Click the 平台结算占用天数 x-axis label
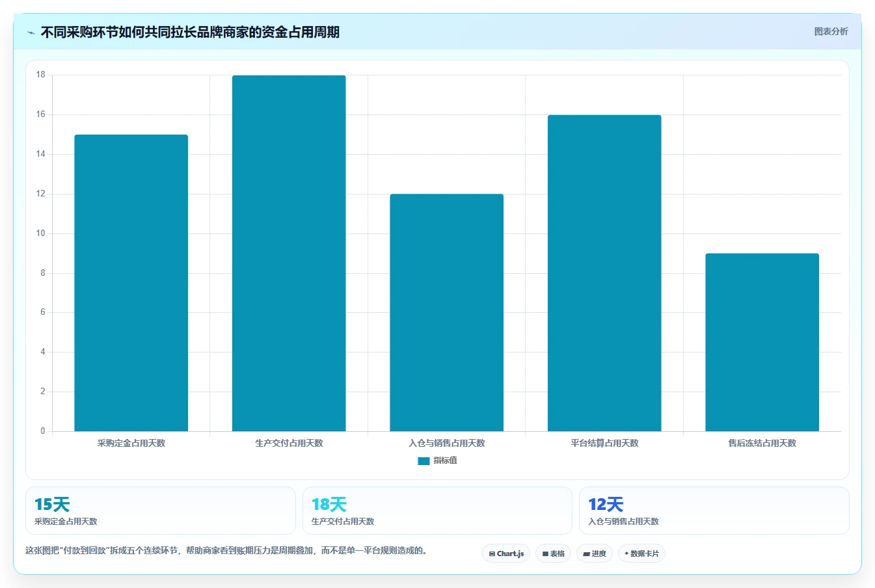The image size is (875, 588). [604, 443]
